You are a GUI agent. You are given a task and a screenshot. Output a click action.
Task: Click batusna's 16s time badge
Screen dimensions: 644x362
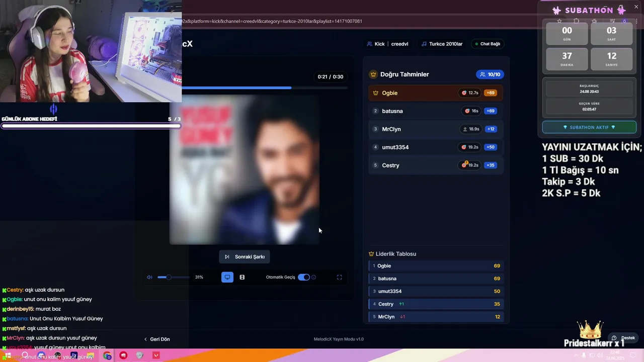pyautogui.click(x=471, y=111)
